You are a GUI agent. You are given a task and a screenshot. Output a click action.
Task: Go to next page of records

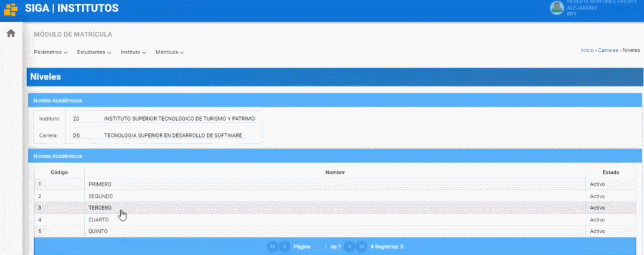click(x=349, y=246)
